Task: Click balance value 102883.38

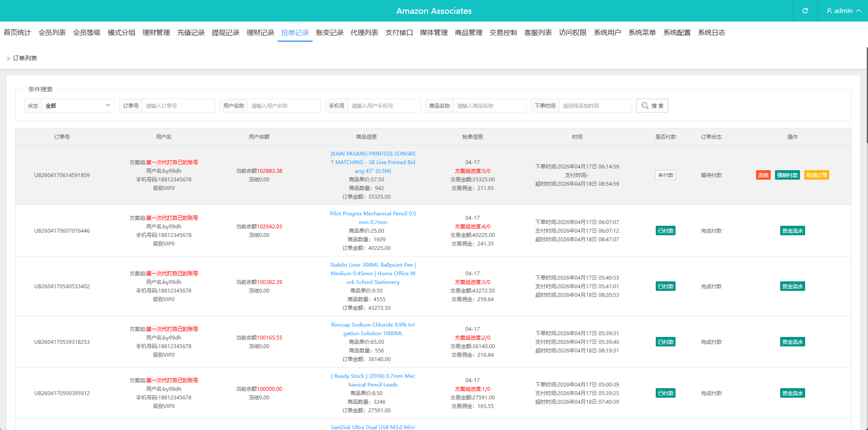Action: pos(270,171)
